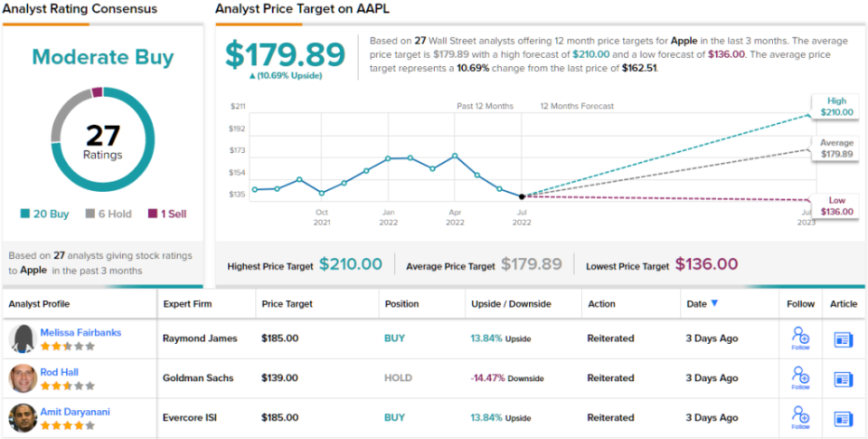Viewport: 868px width, 439px height.
Task: Click Amit Daryanani profile photo
Action: click(x=23, y=417)
